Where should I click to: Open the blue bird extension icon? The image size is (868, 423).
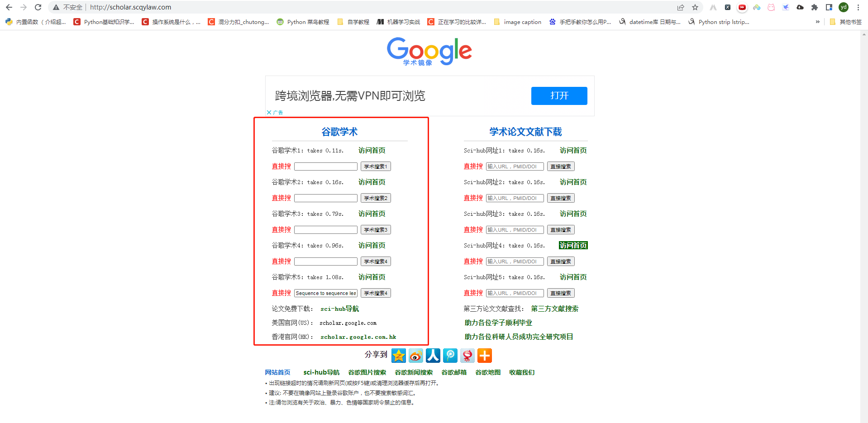pyautogui.click(x=786, y=7)
